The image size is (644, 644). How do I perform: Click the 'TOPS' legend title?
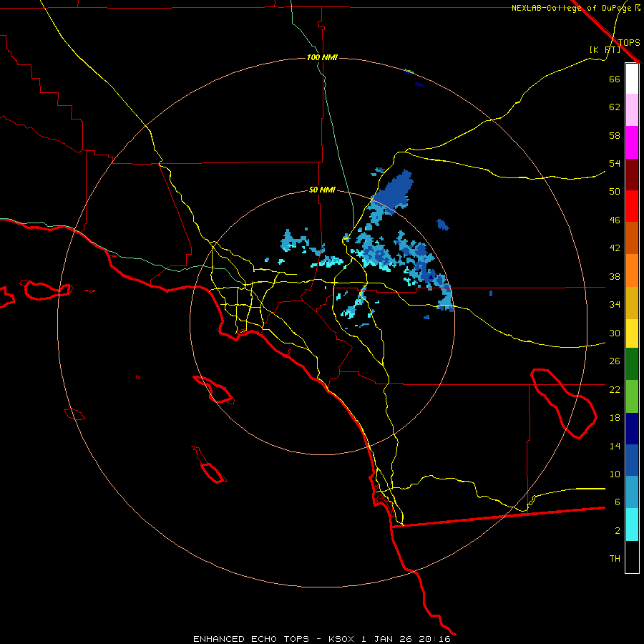629,42
